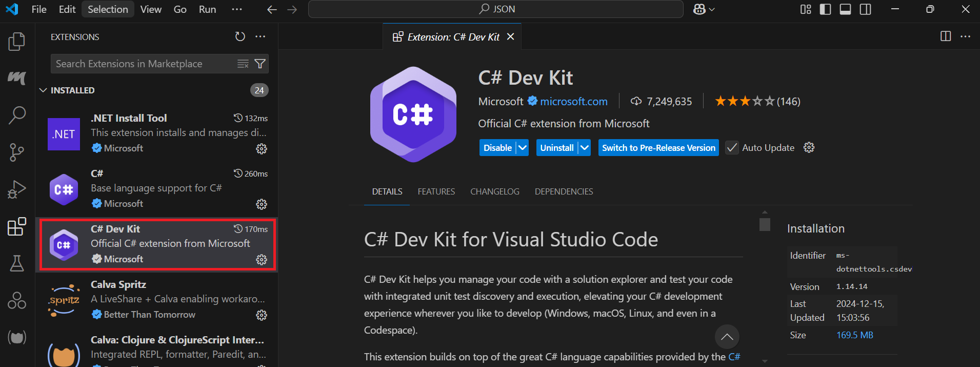Switch to the DEPENDENCIES tab
The width and height of the screenshot is (980, 367).
pos(564,191)
